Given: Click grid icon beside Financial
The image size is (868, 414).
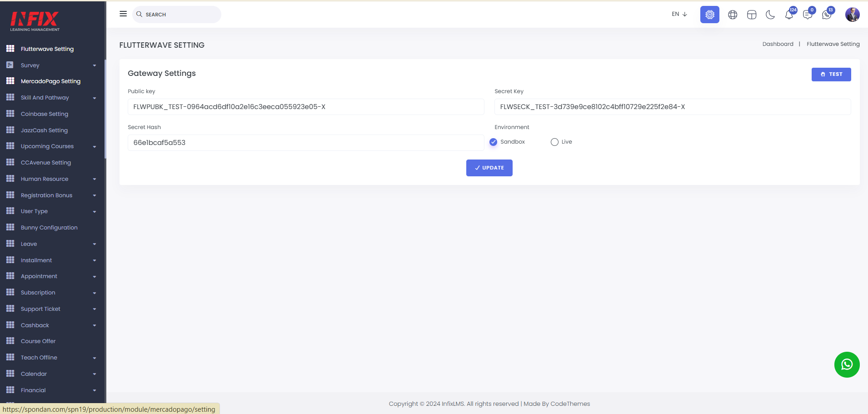Looking at the screenshot, I should (10, 390).
